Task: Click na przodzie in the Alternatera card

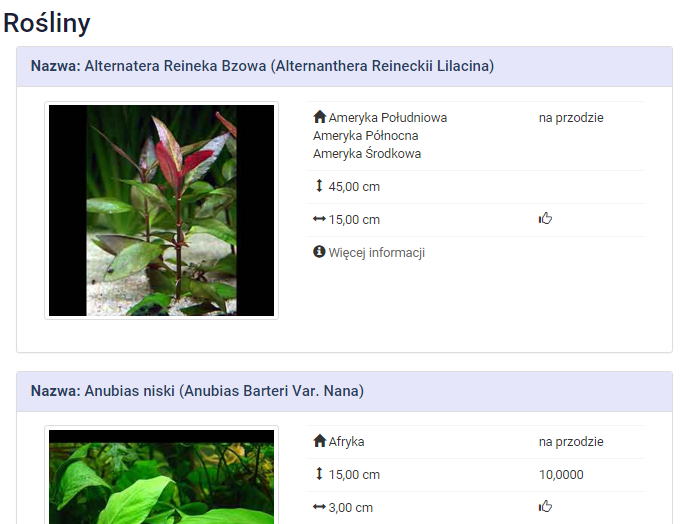Action: 571,118
